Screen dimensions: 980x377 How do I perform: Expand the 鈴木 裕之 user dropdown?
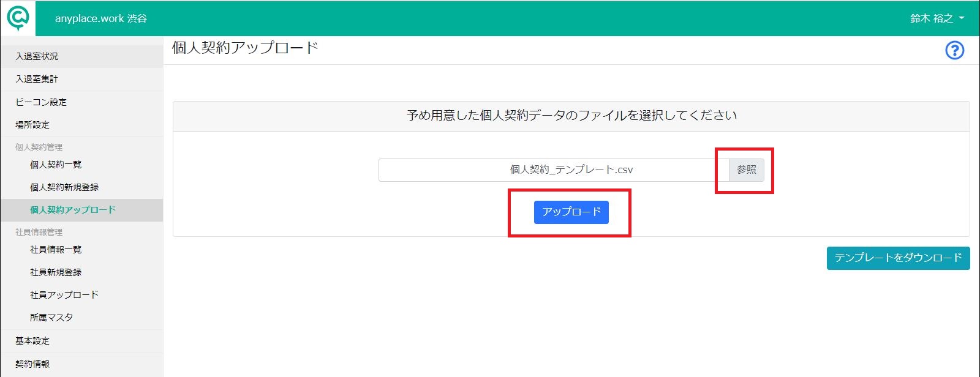tap(937, 18)
